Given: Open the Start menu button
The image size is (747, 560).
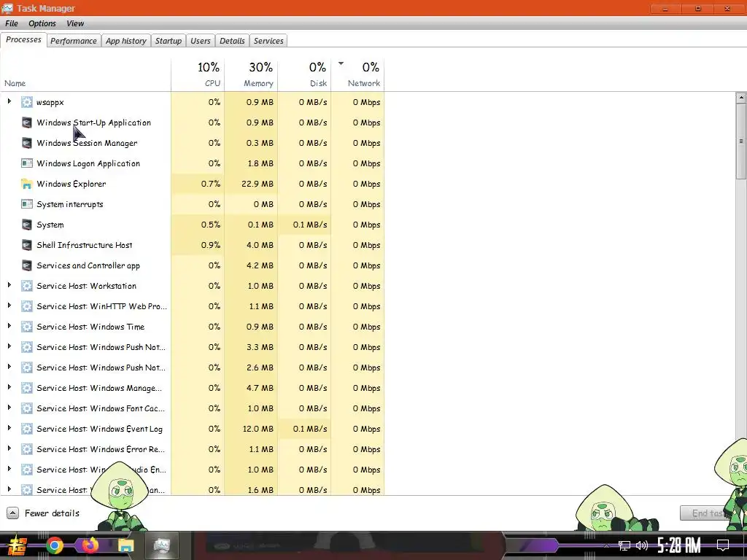Looking at the screenshot, I should (x=18, y=545).
